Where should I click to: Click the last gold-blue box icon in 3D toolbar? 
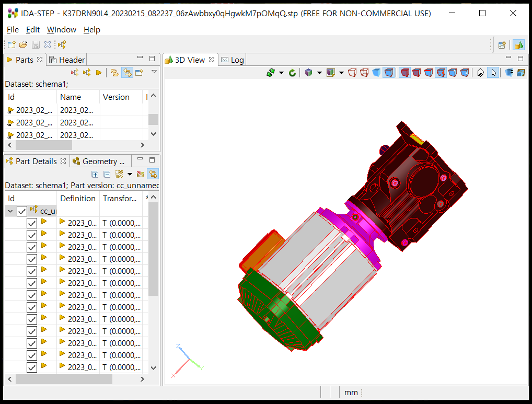coord(521,73)
